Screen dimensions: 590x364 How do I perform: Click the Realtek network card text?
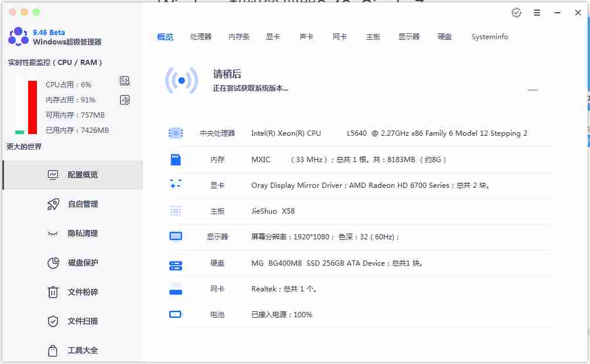click(x=284, y=289)
